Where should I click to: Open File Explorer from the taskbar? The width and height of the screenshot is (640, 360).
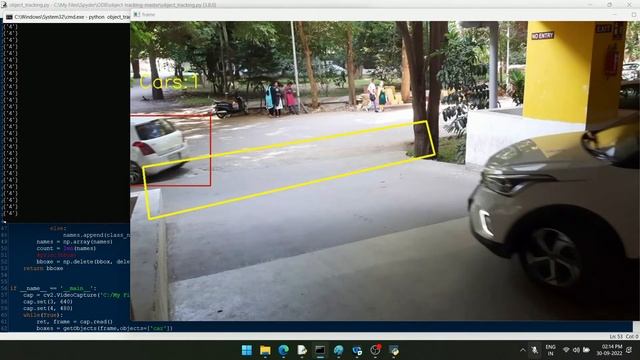[265, 350]
